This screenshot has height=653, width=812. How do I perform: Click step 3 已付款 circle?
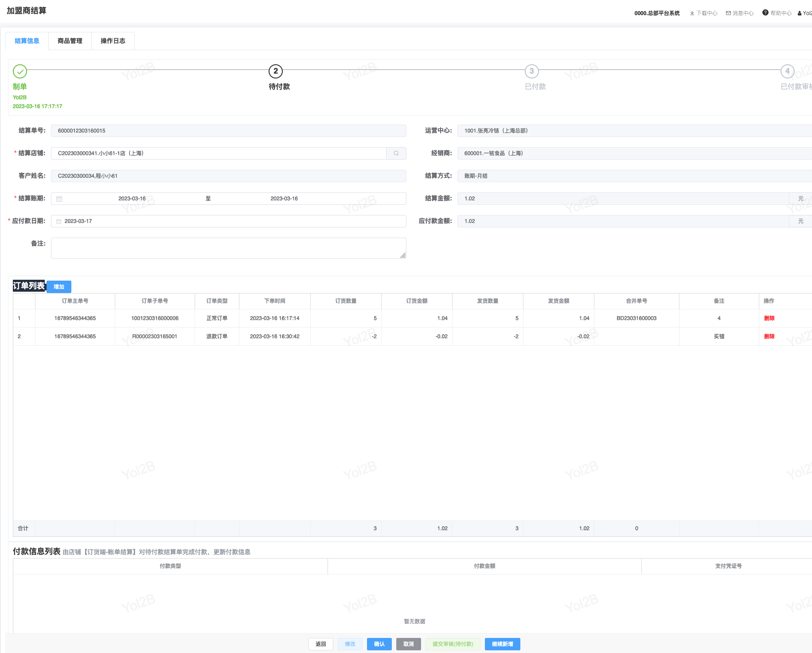pyautogui.click(x=532, y=71)
